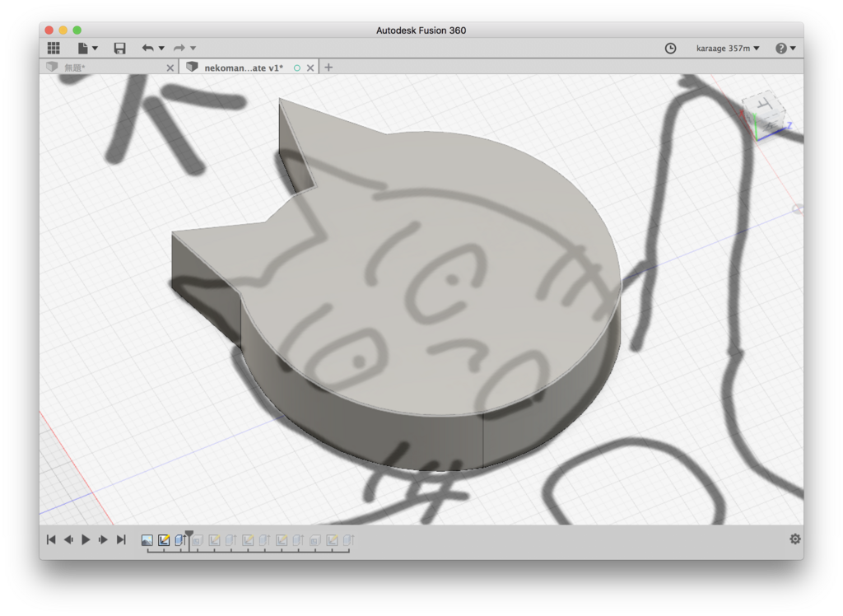Jump to the end of the timeline
The image size is (843, 616).
pyautogui.click(x=121, y=539)
